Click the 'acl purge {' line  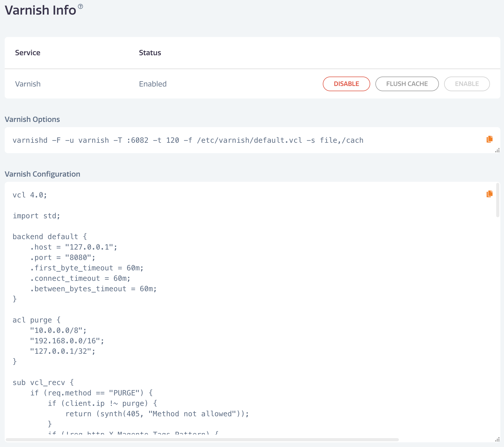click(36, 320)
